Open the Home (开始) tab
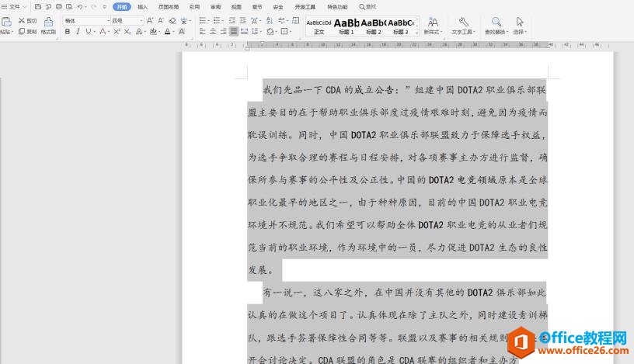Image resolution: width=634 pixels, height=364 pixels. 122,7
